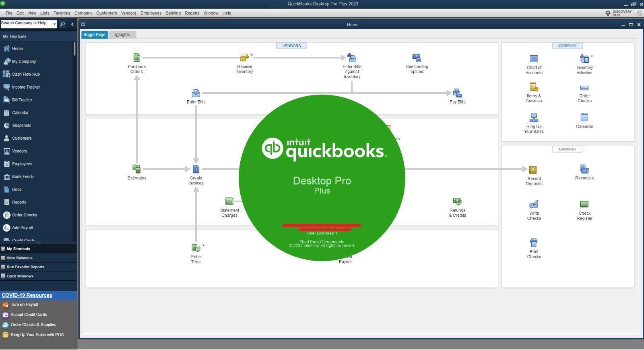This screenshot has width=644, height=350.
Task: Click the Print Checks icon
Action: click(534, 242)
